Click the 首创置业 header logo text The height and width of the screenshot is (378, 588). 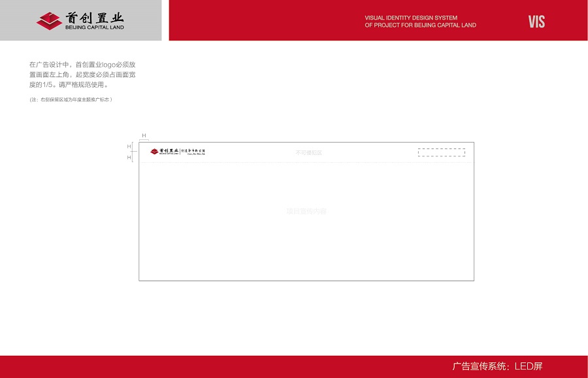(95, 18)
